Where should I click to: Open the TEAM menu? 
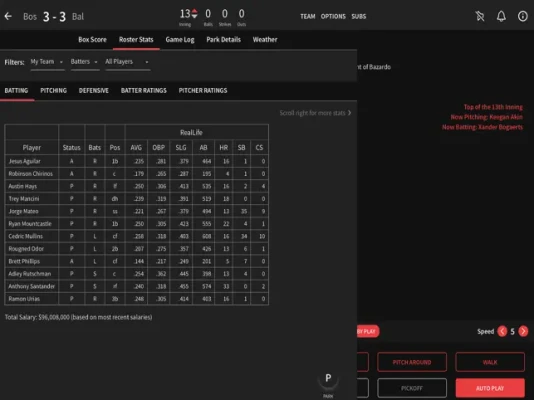click(308, 16)
